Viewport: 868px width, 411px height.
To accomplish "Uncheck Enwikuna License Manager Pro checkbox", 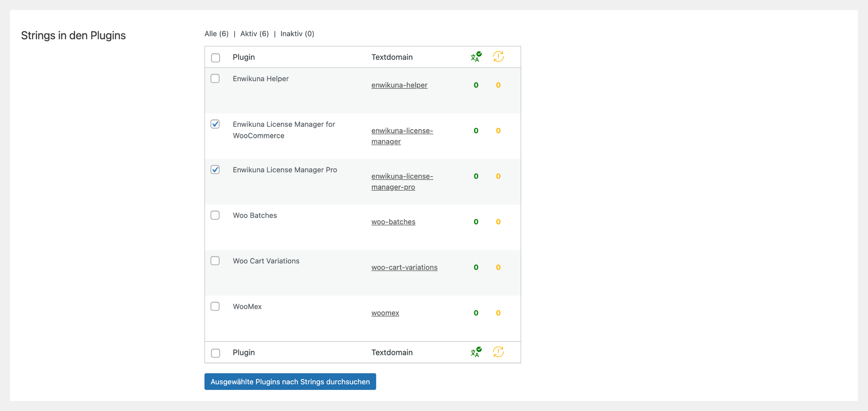I will pyautogui.click(x=215, y=170).
